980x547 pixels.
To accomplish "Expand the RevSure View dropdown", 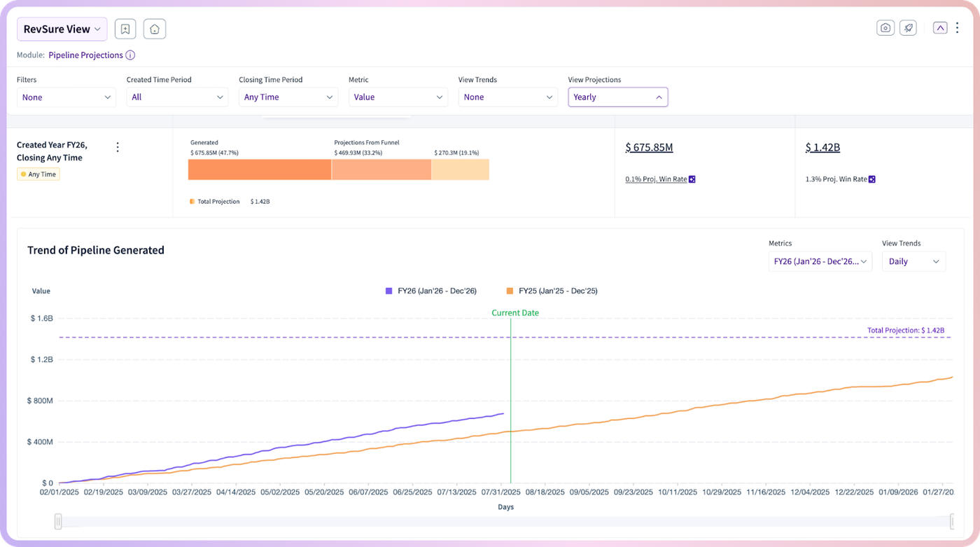I will click(62, 29).
